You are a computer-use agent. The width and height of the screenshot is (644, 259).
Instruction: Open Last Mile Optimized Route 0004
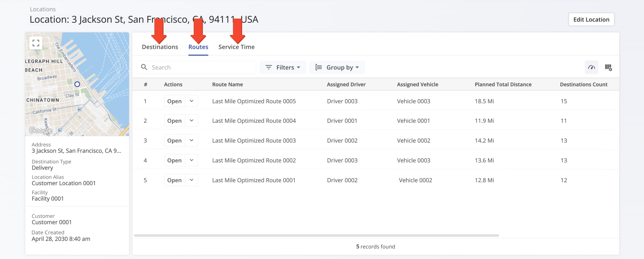click(175, 121)
